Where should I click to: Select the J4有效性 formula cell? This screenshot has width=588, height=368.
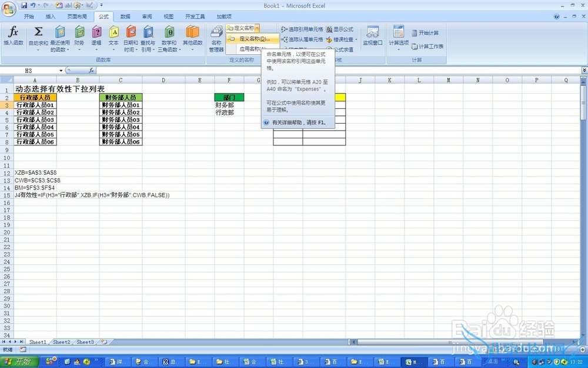[x=35, y=195]
